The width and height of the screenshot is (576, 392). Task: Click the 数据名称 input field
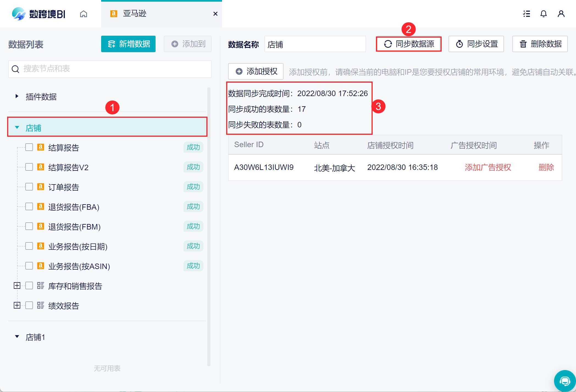[315, 44]
